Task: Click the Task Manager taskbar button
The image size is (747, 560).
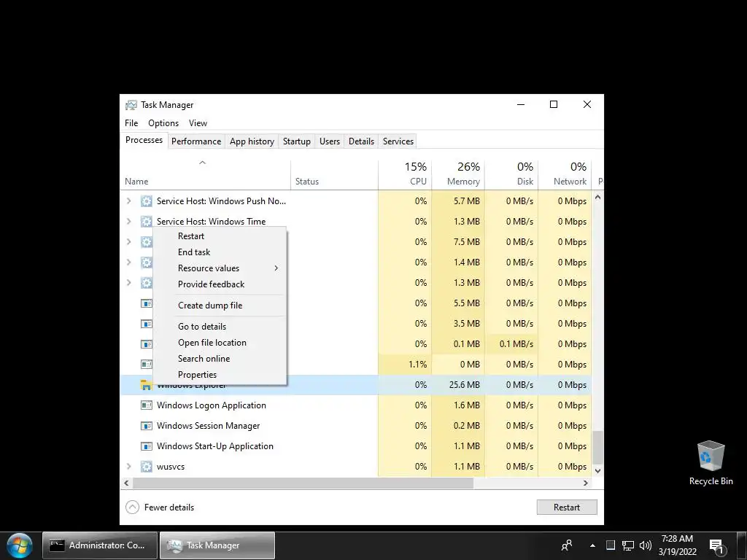Action: point(217,545)
